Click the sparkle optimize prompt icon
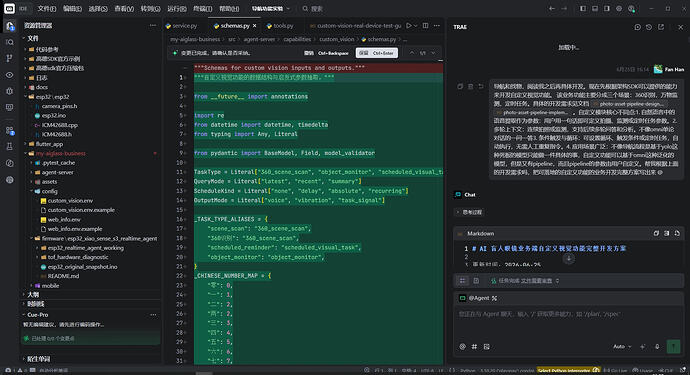 coord(642,347)
